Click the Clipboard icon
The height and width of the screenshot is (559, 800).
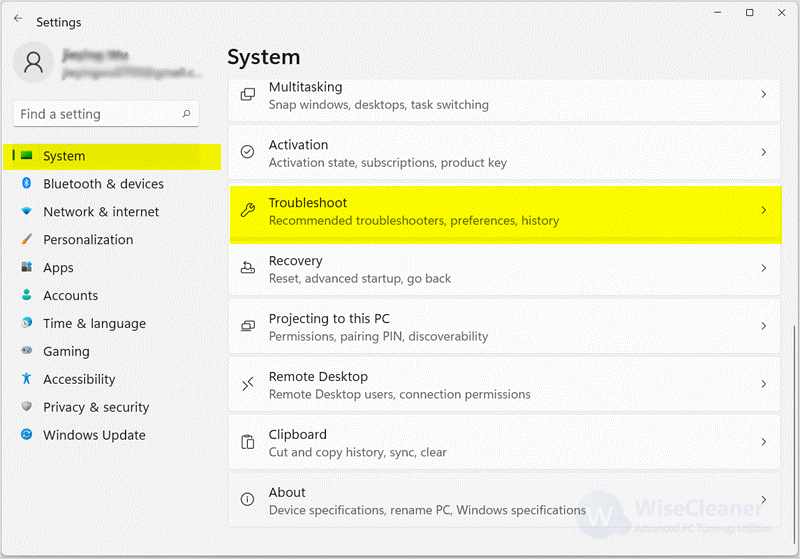(x=248, y=442)
